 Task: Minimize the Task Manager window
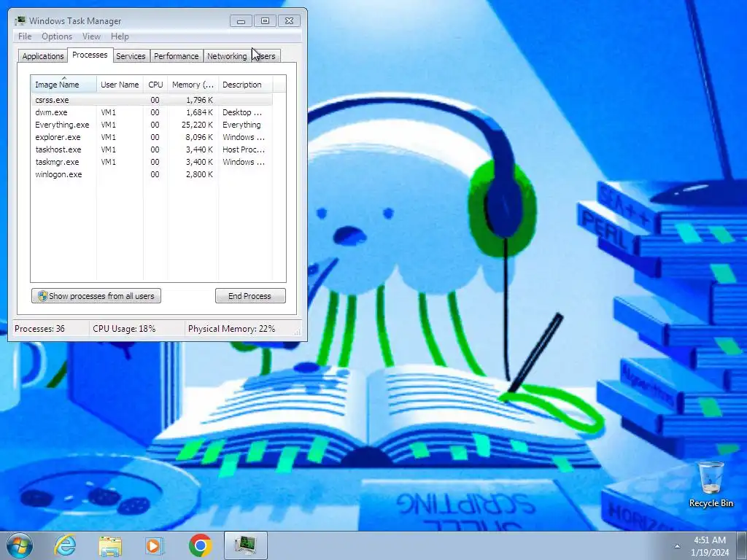(x=241, y=21)
